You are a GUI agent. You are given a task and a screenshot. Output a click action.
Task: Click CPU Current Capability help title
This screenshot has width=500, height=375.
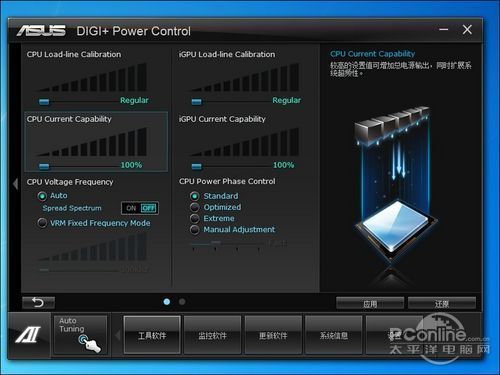pos(373,54)
